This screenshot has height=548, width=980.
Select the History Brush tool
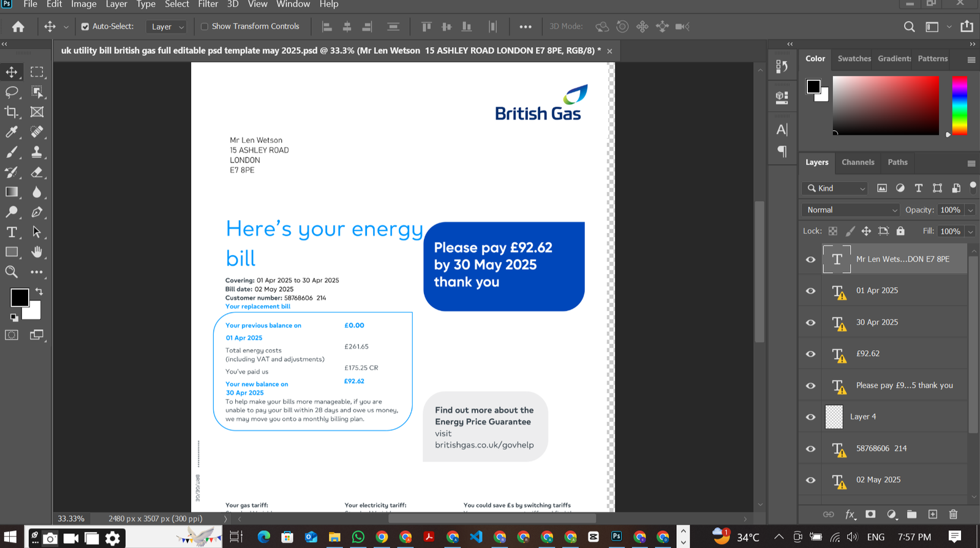12,172
